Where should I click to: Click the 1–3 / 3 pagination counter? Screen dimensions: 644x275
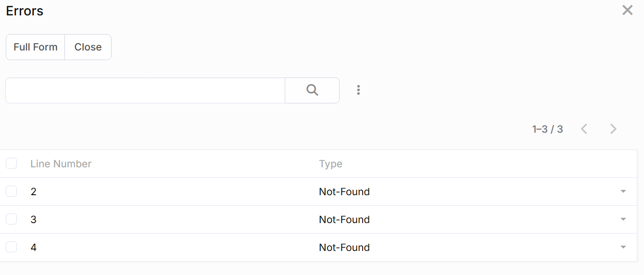point(547,129)
